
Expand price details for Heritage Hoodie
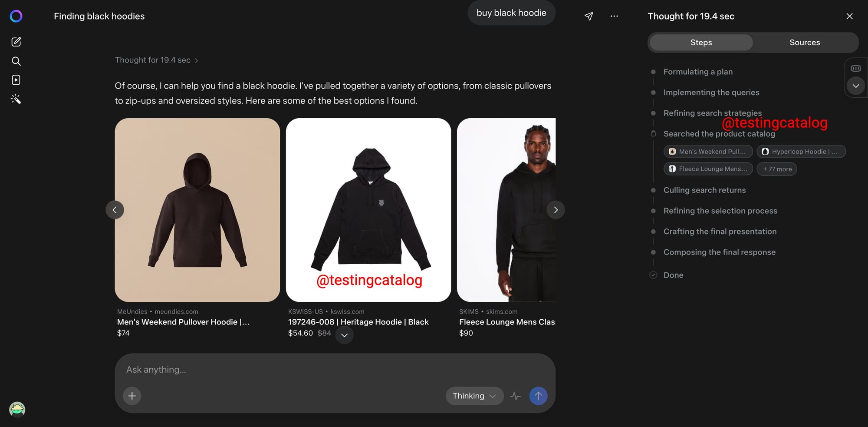click(344, 335)
